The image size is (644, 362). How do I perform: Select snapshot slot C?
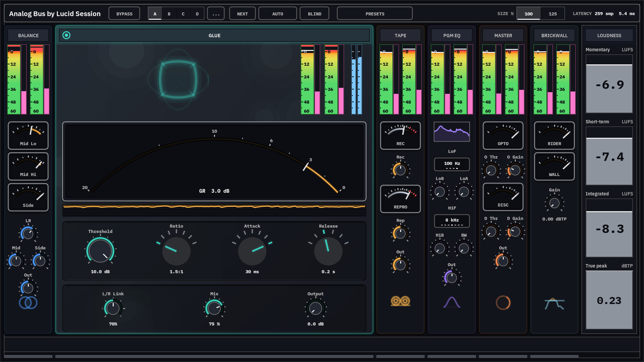pos(183,14)
